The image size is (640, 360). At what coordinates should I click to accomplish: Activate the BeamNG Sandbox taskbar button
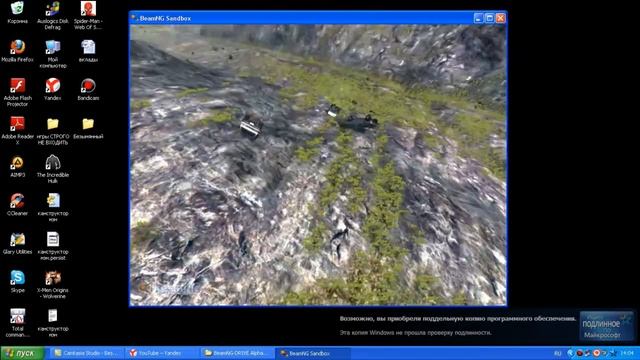tap(312, 353)
